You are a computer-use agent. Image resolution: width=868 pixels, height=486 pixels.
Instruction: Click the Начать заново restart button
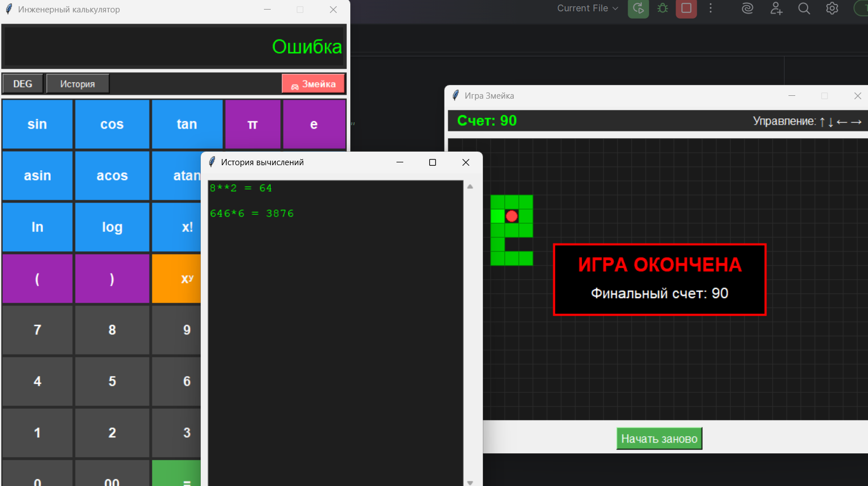pyautogui.click(x=659, y=439)
